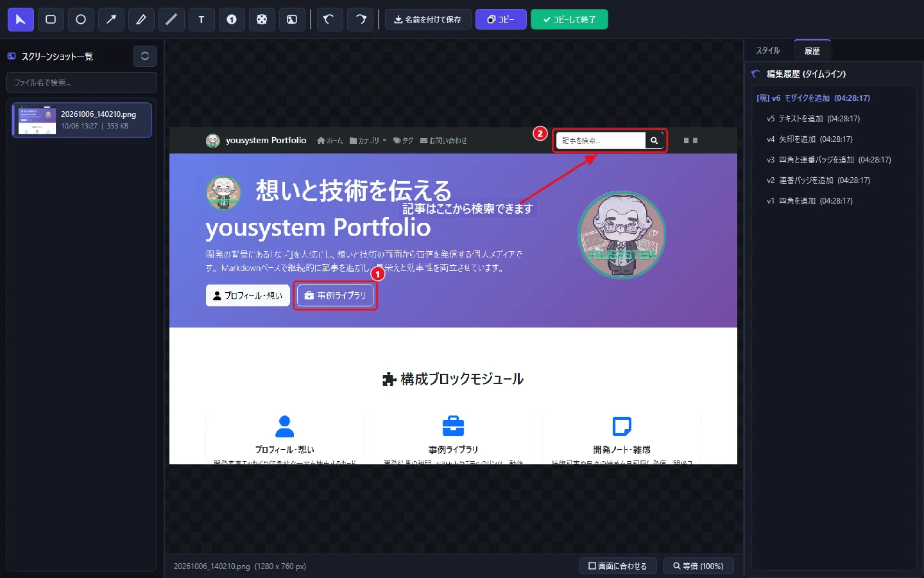Select the text tool
This screenshot has height=578, width=924.
201,19
